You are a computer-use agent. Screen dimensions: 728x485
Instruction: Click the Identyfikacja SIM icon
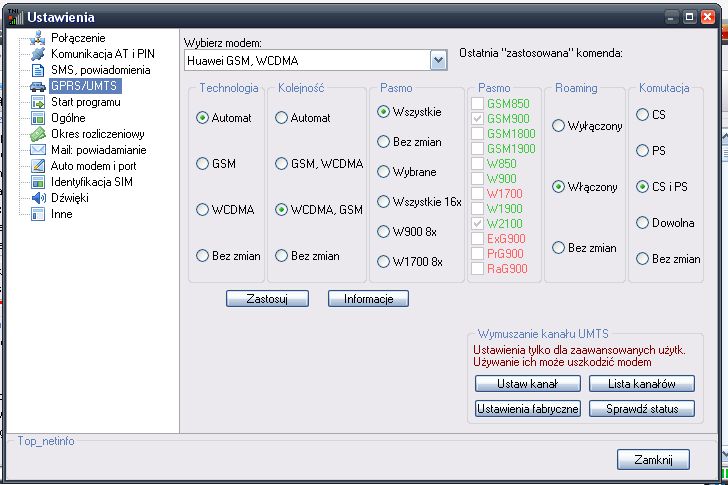(x=38, y=182)
